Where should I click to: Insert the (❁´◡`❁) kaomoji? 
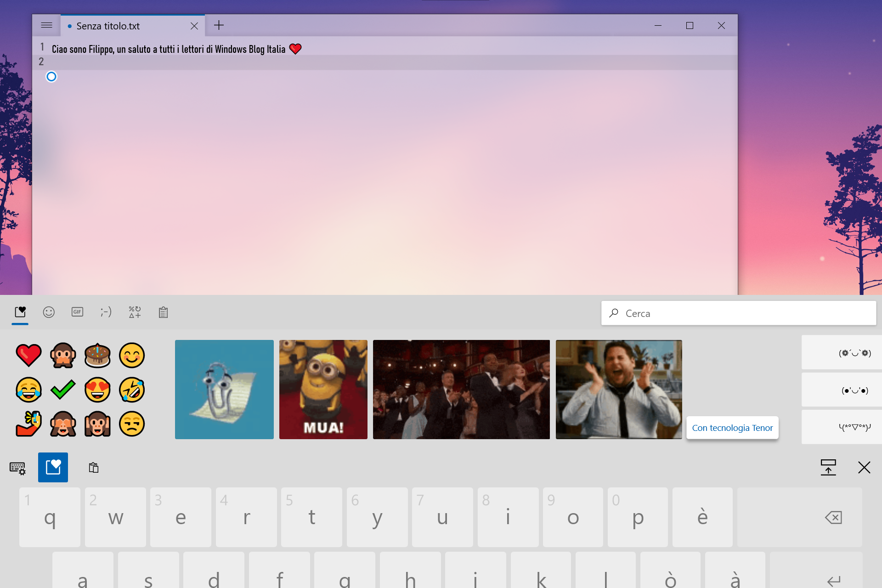coord(842,352)
